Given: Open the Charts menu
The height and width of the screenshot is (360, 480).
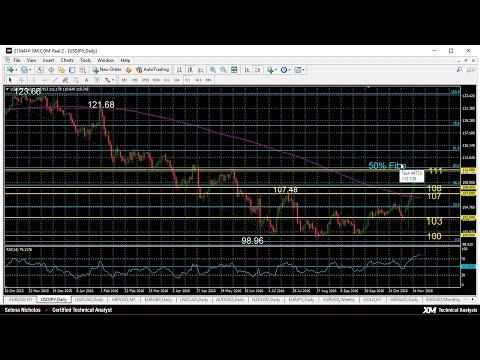Looking at the screenshot, I should pos(67,60).
